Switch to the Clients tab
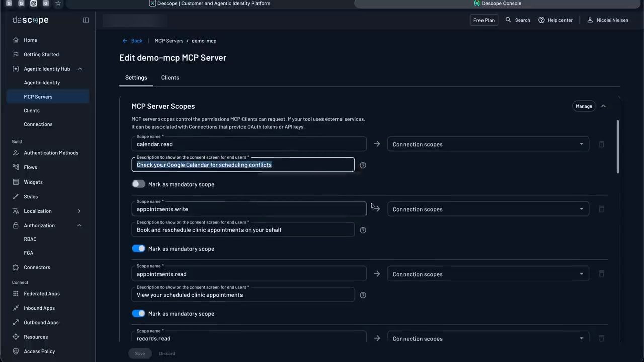 point(170,78)
